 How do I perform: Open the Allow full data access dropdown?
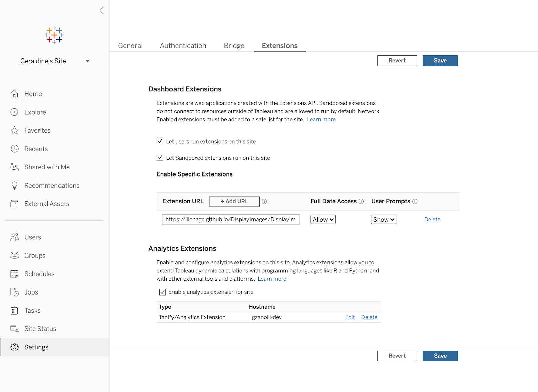(323, 220)
